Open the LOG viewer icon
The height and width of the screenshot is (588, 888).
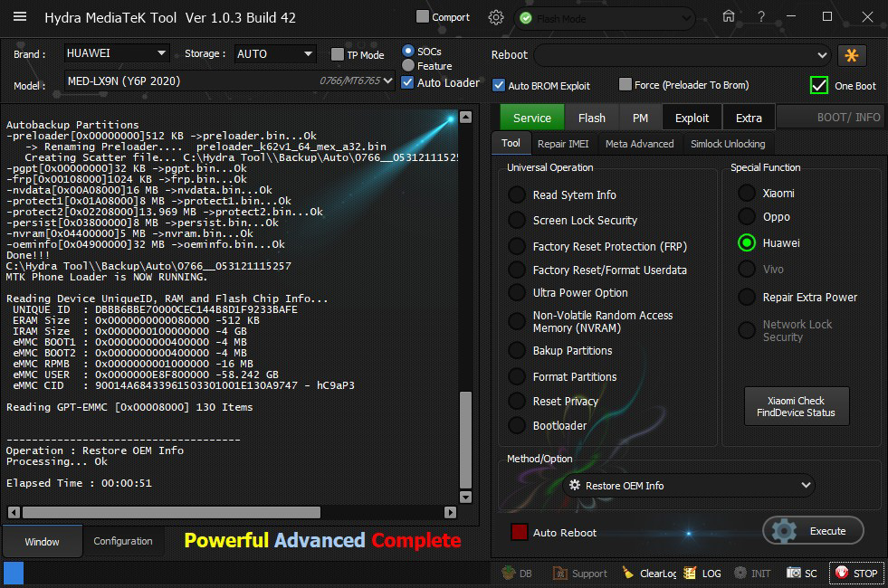coord(702,574)
